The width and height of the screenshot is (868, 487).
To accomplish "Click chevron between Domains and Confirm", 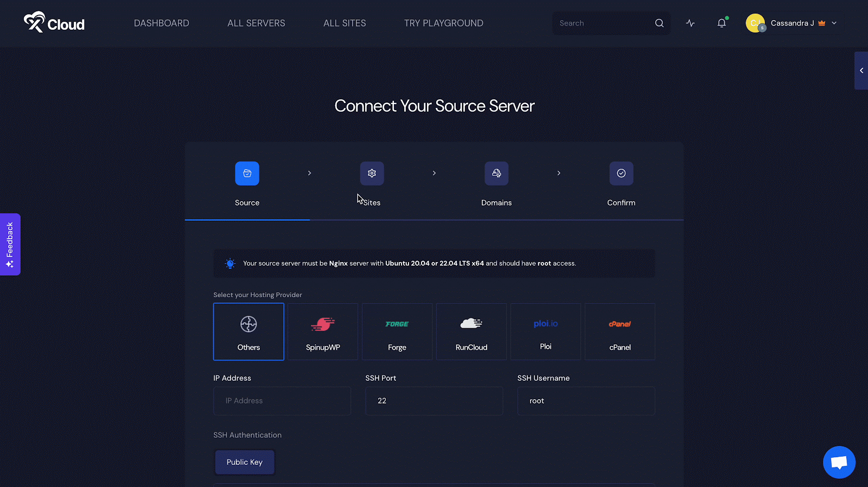I will tap(559, 173).
